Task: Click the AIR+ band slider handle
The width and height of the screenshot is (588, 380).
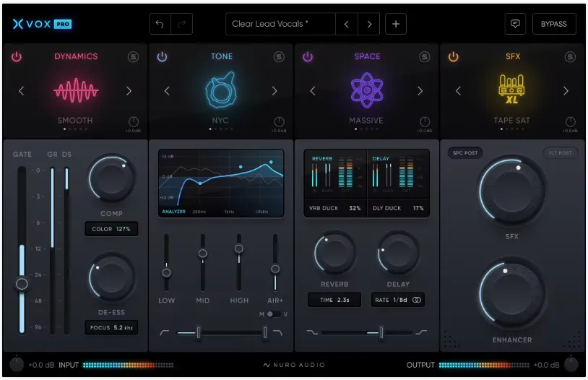Action: coord(275,269)
